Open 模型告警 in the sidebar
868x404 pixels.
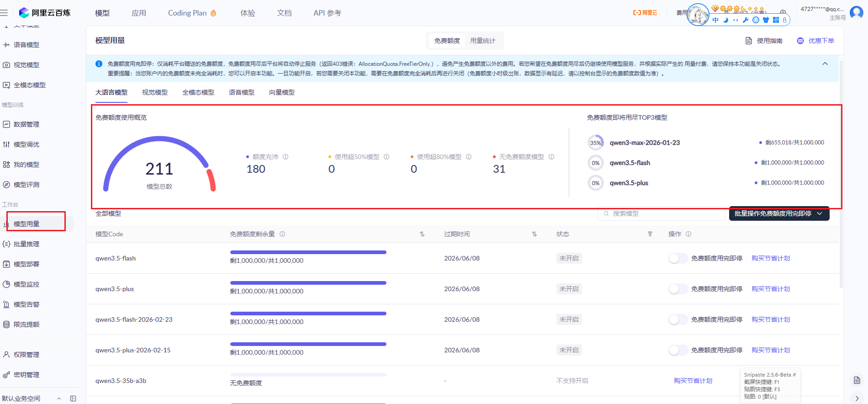[26, 304]
